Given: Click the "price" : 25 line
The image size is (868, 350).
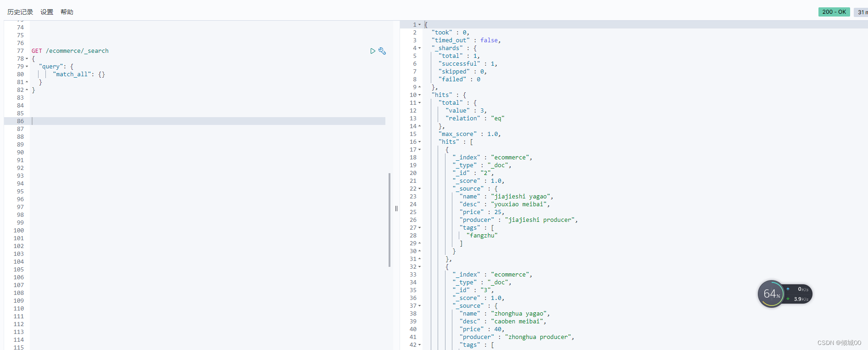Looking at the screenshot, I should tap(482, 212).
